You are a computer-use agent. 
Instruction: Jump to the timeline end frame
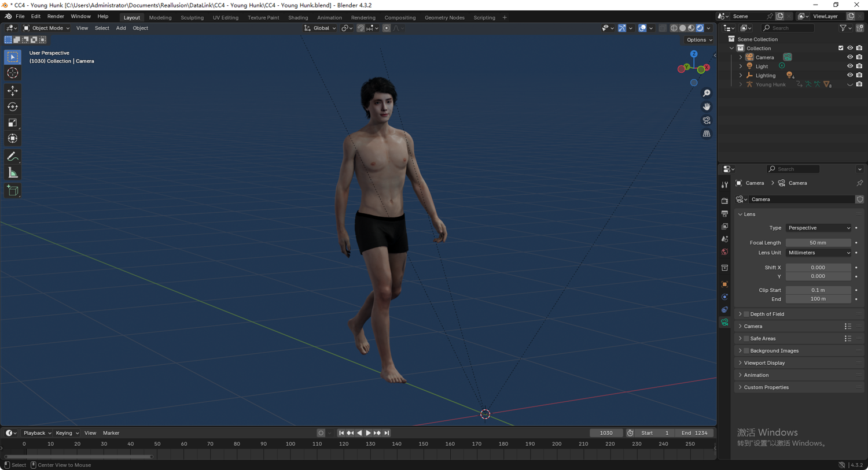pyautogui.click(x=387, y=433)
